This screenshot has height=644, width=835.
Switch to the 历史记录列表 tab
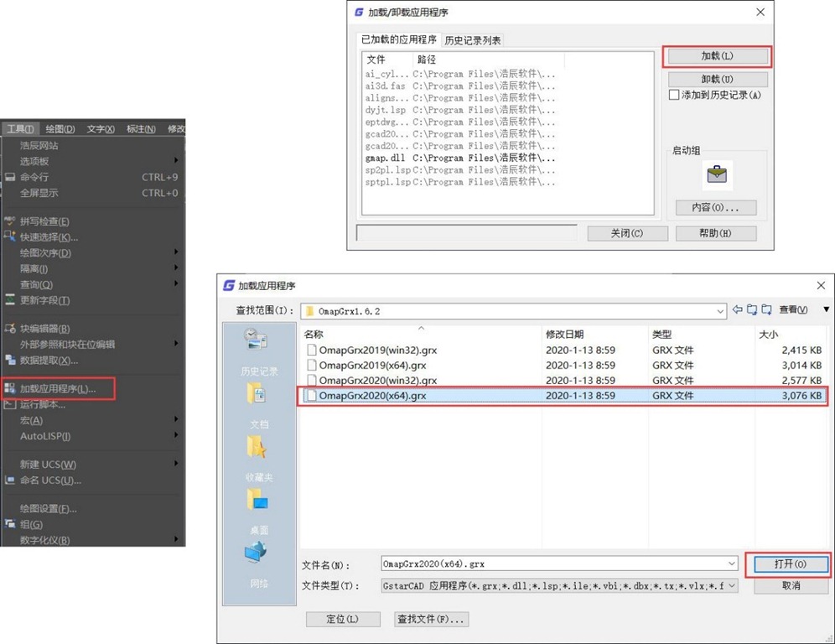(x=473, y=40)
